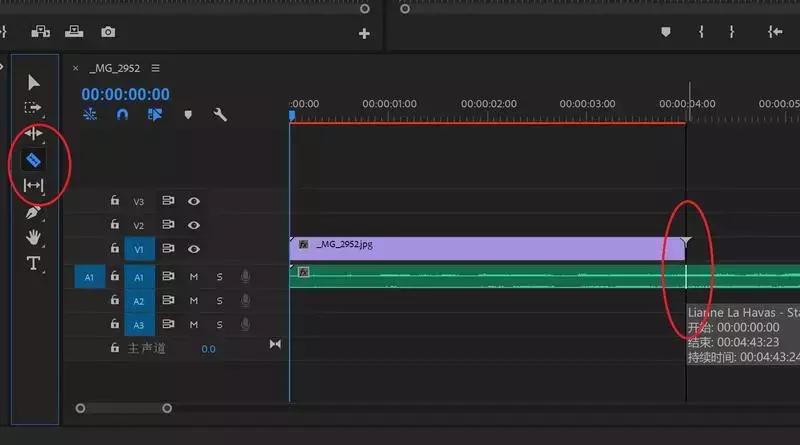Select the Pen tool
The width and height of the screenshot is (800, 445).
(33, 212)
